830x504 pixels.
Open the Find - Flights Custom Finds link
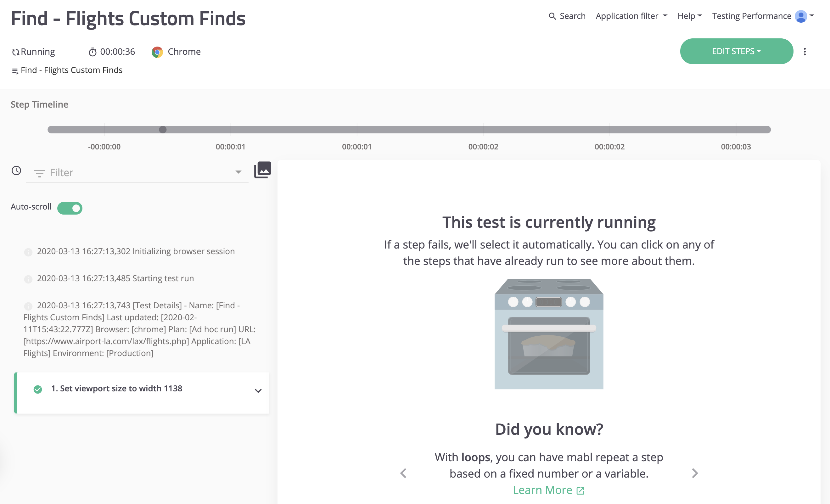point(71,70)
